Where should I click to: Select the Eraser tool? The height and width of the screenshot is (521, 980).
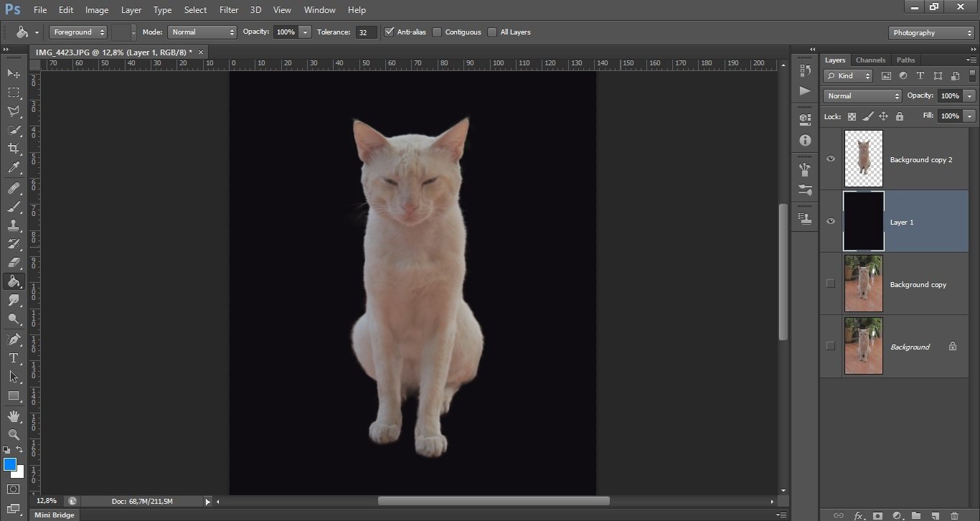click(x=14, y=263)
